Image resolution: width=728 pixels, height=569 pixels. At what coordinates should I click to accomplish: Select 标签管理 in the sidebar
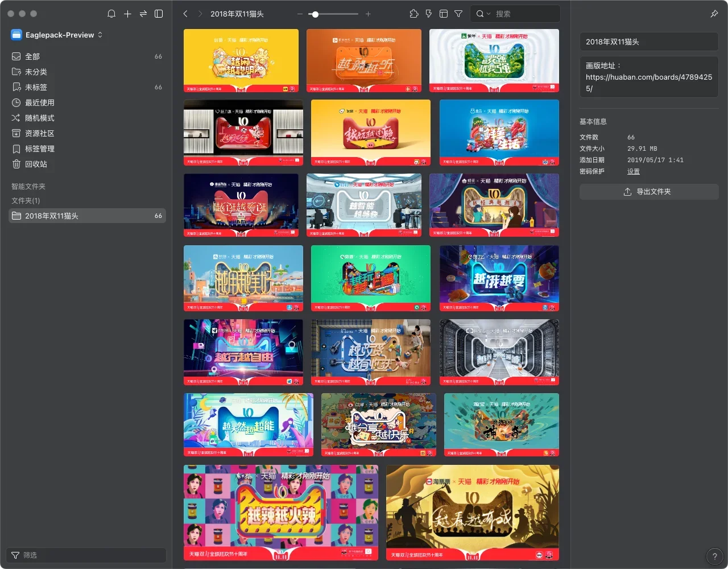[x=39, y=149]
